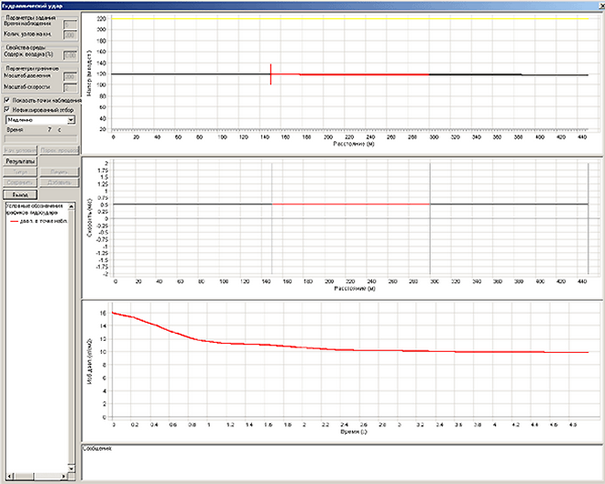Click inside the 'Сообщения' message area
Viewport: 605px width, 484px height.
coord(340,466)
